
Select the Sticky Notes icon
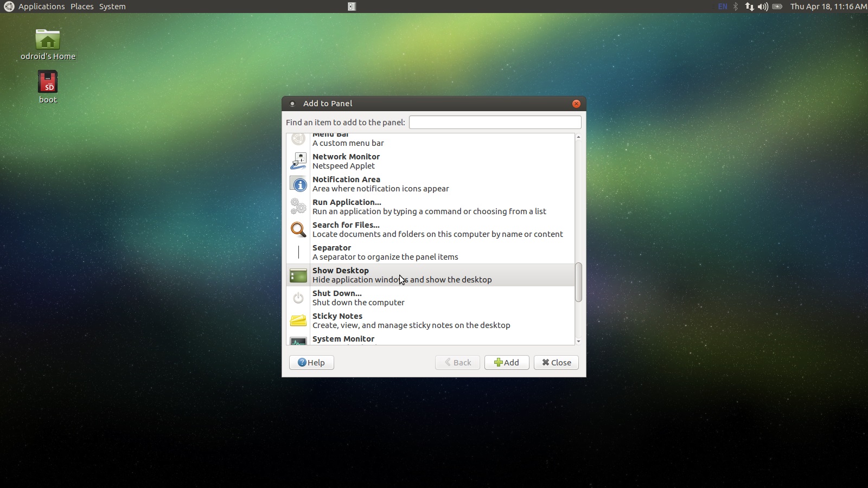click(x=298, y=321)
